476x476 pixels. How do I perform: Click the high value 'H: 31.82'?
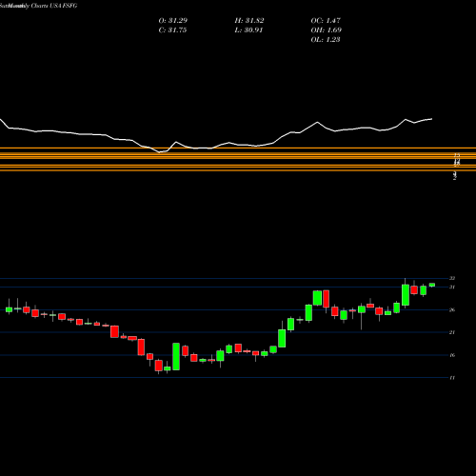pos(249,20)
